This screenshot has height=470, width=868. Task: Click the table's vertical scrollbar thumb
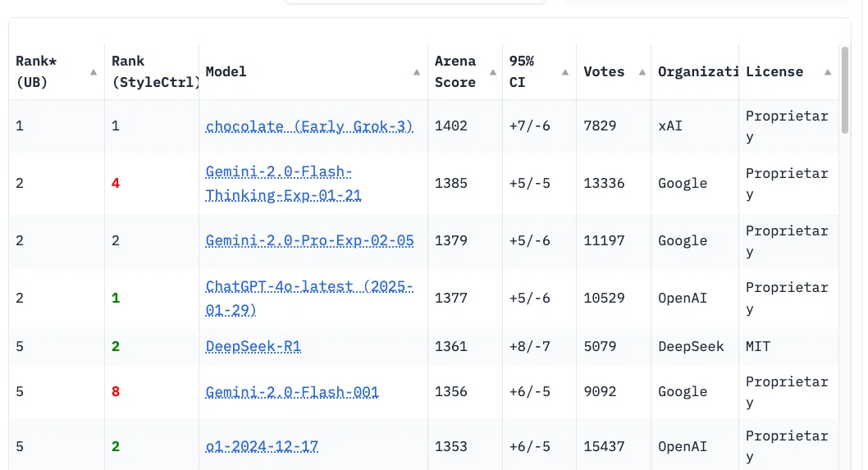[845, 90]
